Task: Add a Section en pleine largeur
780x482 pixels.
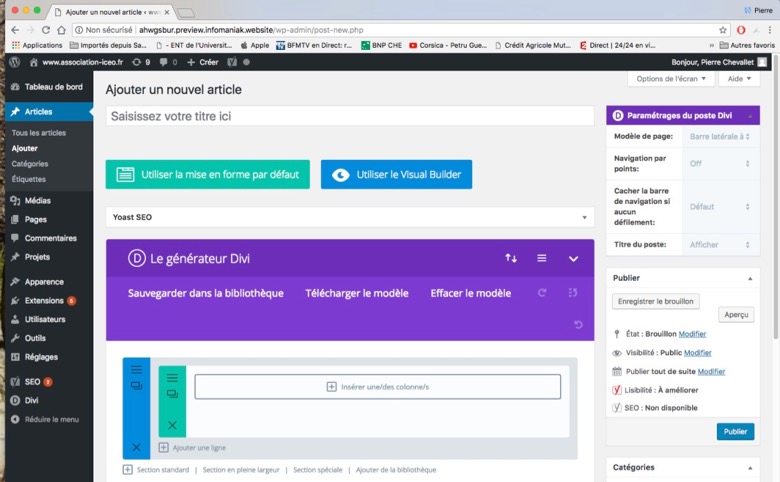Action: click(x=241, y=470)
